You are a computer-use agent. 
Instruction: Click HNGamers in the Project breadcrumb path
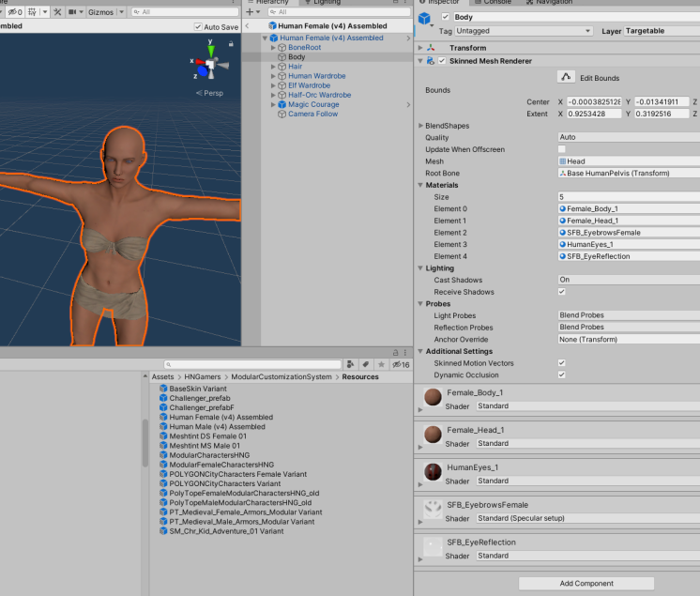tap(202, 376)
